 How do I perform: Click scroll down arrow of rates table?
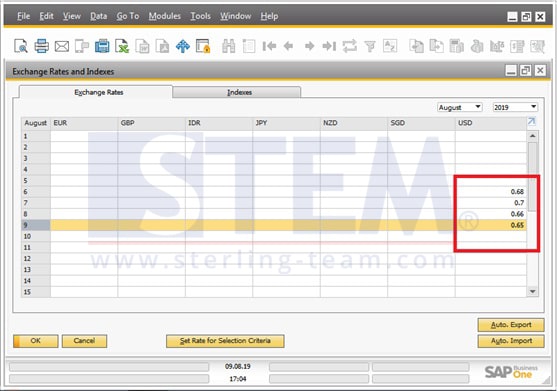532,292
